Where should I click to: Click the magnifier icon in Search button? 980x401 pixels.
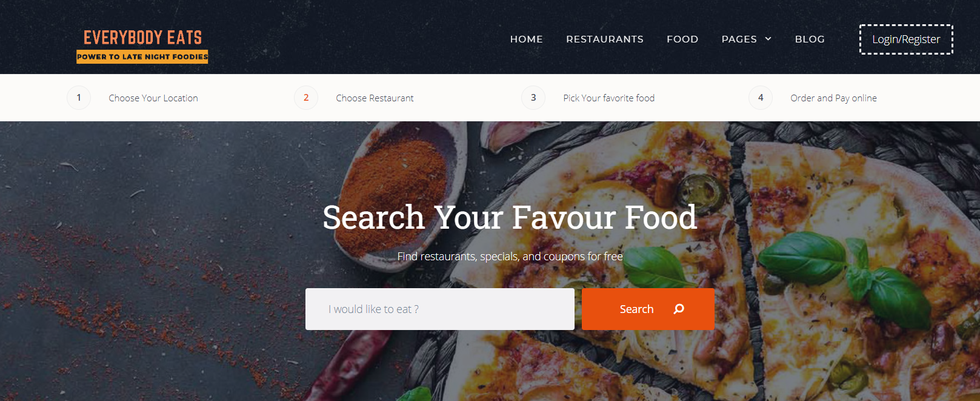click(679, 309)
